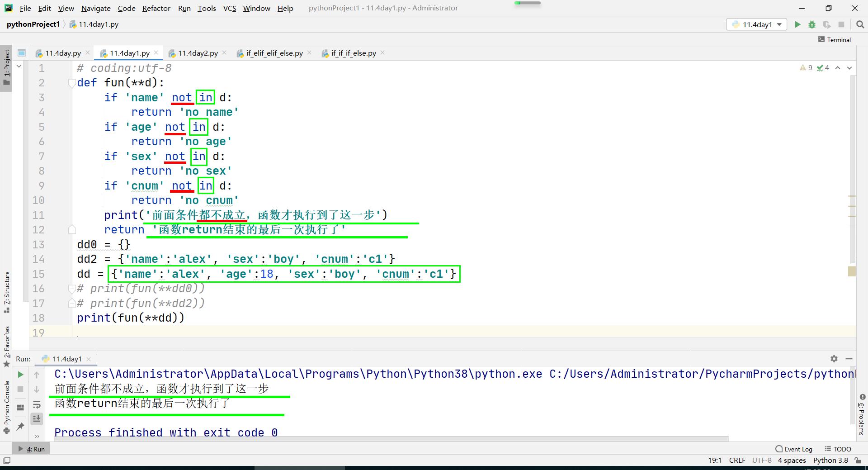Click the typo check indicator showing 4
868x470 pixels.
823,68
